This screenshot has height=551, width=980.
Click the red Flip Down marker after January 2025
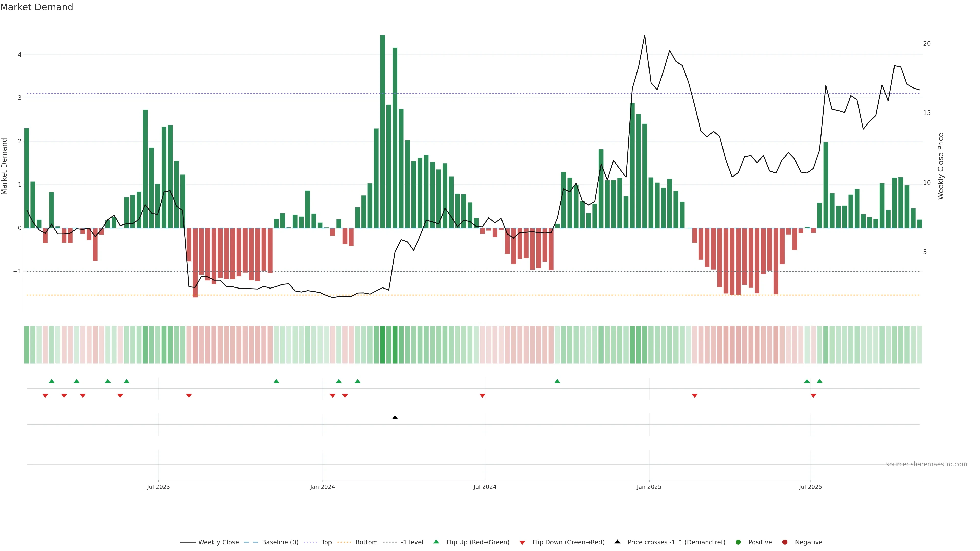(x=695, y=396)
